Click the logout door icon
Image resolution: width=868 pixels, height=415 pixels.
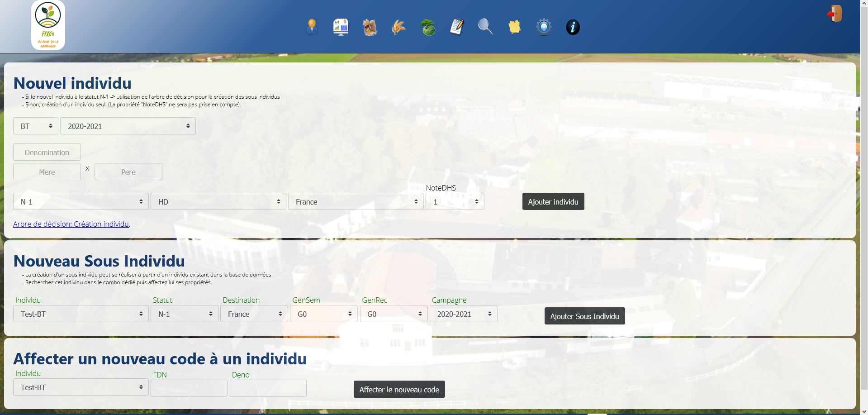tap(835, 14)
